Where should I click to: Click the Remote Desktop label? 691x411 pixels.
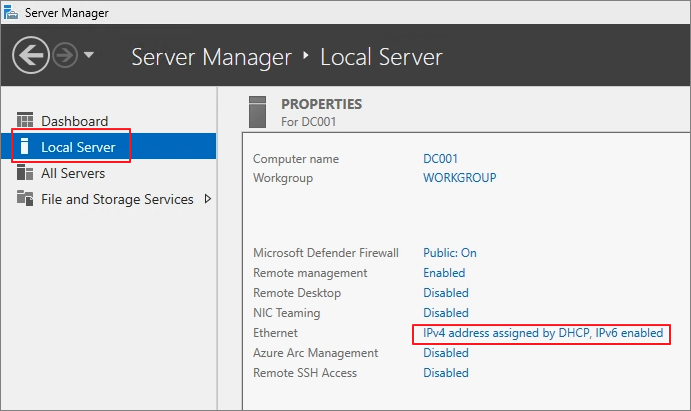297,293
